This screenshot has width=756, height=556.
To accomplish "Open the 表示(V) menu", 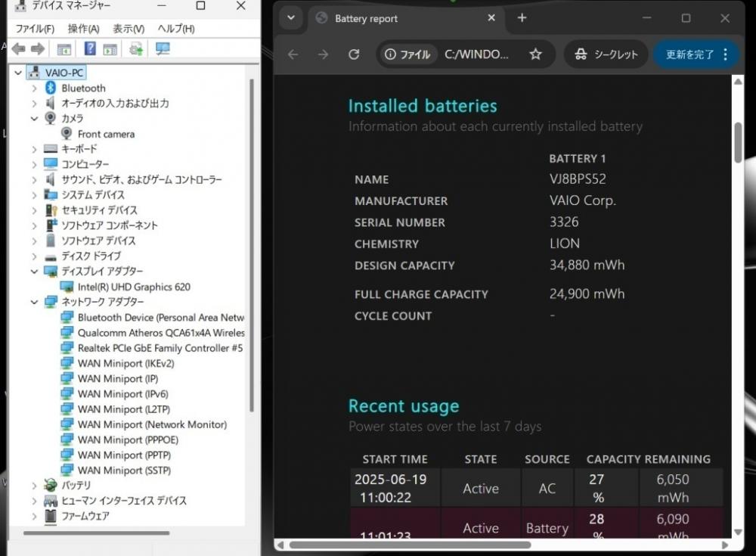I will (129, 29).
